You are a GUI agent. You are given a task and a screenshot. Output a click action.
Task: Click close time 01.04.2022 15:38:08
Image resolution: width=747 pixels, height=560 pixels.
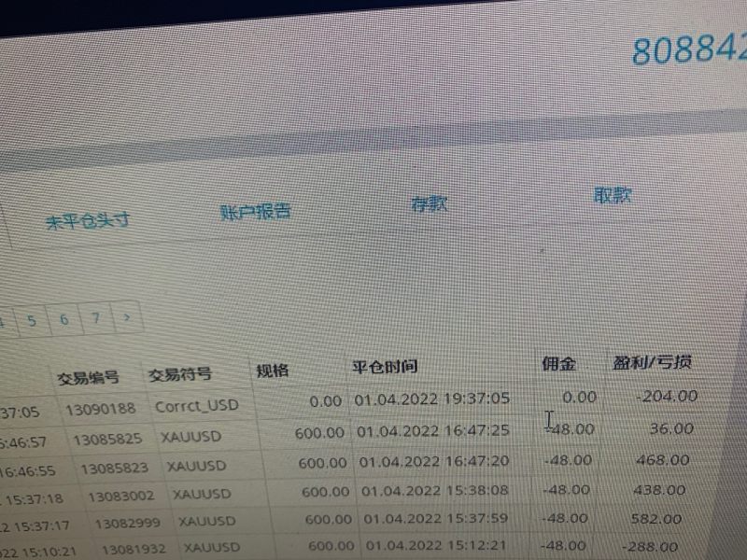point(435,491)
